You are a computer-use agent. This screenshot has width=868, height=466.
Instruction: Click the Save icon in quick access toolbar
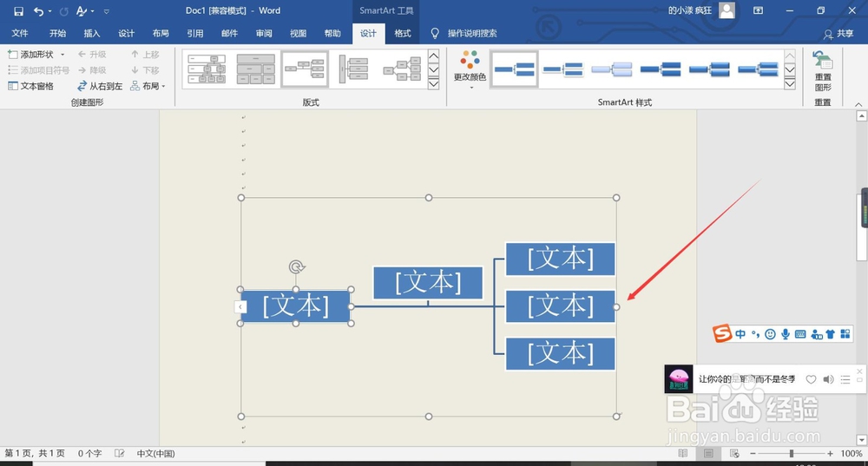point(18,11)
